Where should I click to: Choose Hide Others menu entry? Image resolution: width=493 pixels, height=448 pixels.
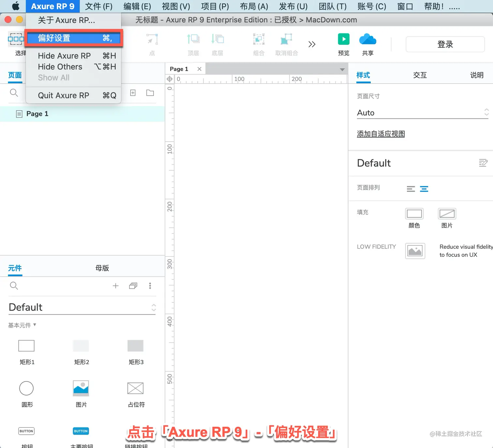(x=73, y=67)
